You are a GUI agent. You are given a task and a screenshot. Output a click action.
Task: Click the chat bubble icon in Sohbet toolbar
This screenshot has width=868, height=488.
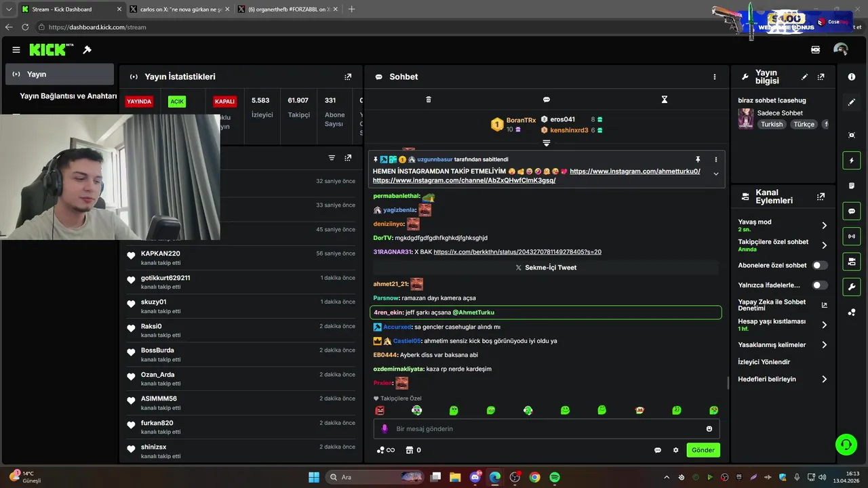(547, 100)
